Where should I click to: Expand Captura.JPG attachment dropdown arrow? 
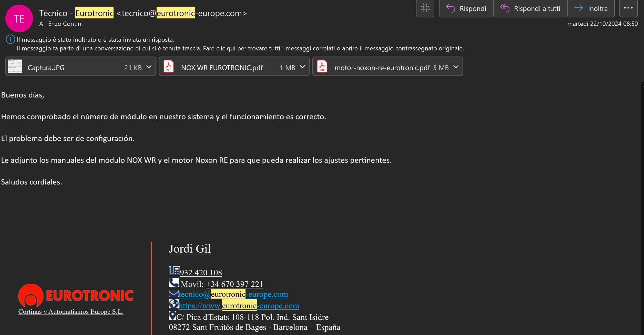point(149,67)
